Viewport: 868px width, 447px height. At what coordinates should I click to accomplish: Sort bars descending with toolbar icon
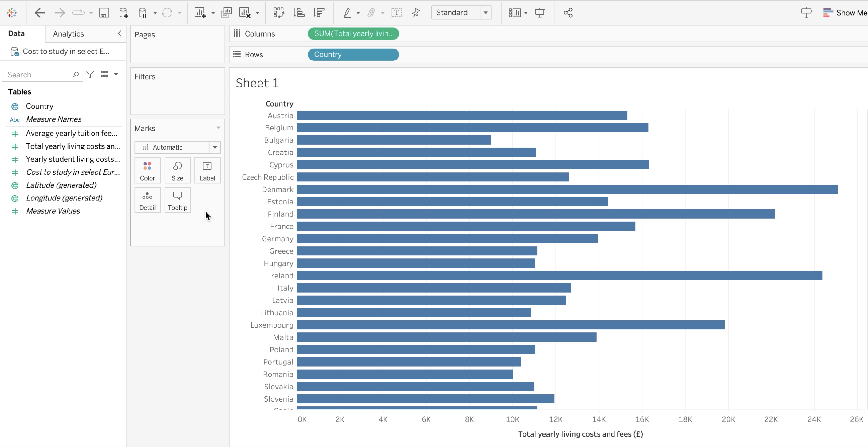(x=318, y=13)
